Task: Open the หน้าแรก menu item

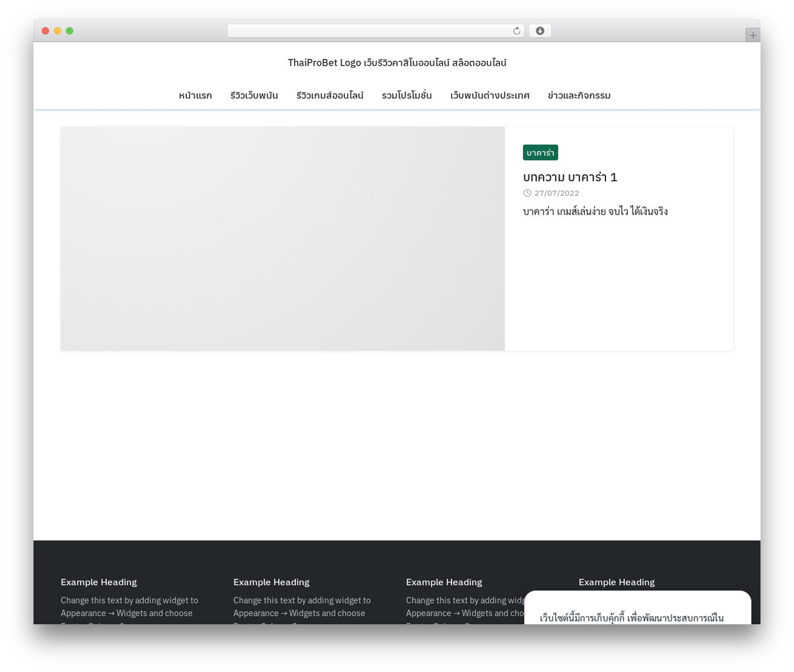Action: 195,95
